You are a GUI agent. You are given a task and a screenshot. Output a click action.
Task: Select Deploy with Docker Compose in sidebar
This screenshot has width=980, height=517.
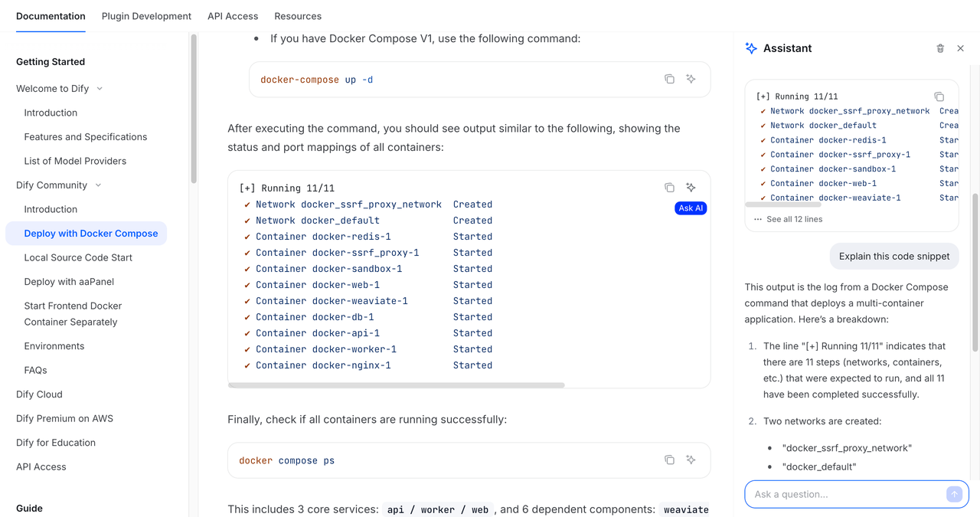[86, 234]
